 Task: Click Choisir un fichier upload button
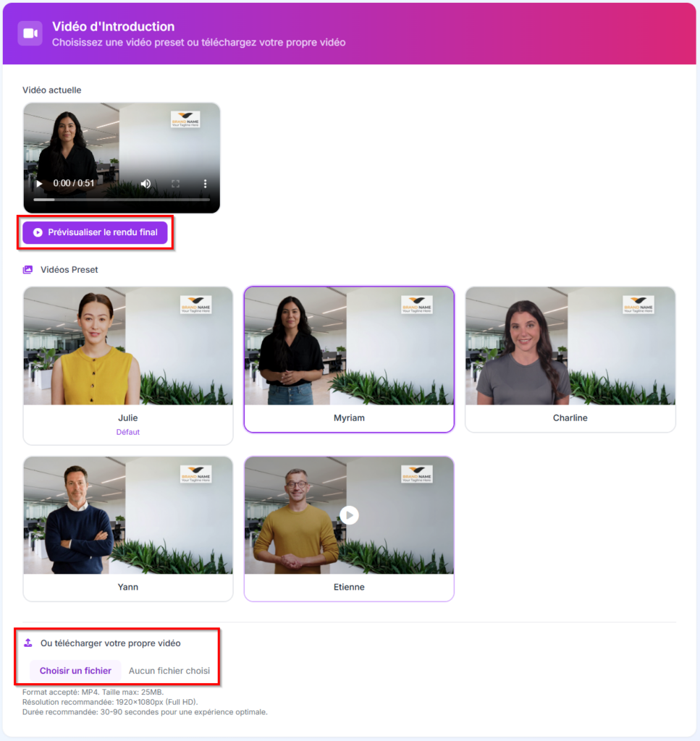pos(75,671)
